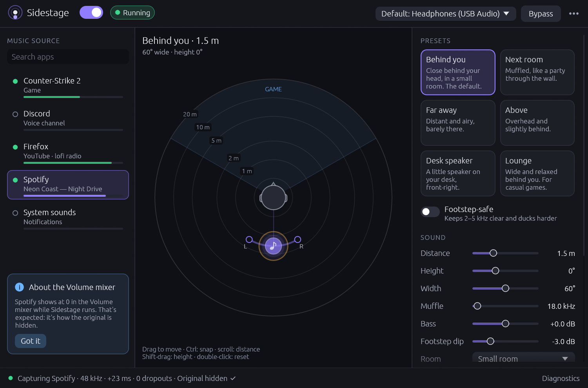Click Firefox green activity dot
The height and width of the screenshot is (388, 588).
point(15,147)
